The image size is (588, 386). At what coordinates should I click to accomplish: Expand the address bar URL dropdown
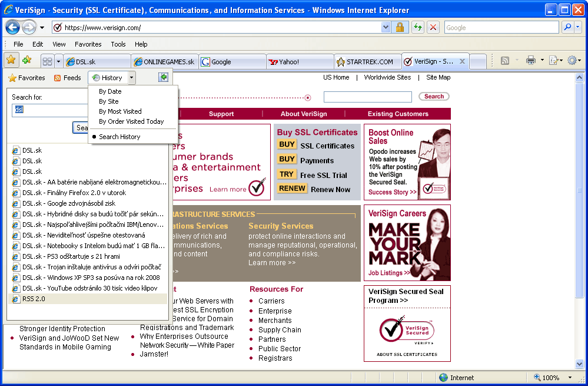(x=386, y=28)
